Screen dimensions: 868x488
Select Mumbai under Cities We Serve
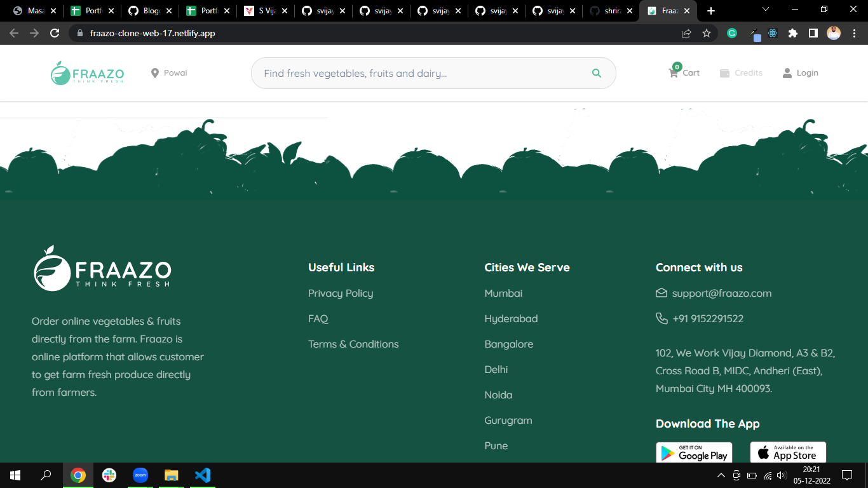(503, 293)
